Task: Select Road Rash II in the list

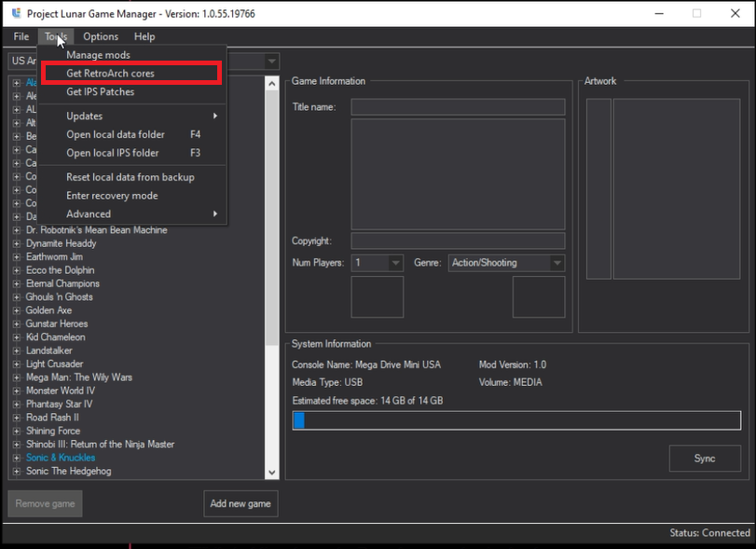Action: pyautogui.click(x=52, y=418)
